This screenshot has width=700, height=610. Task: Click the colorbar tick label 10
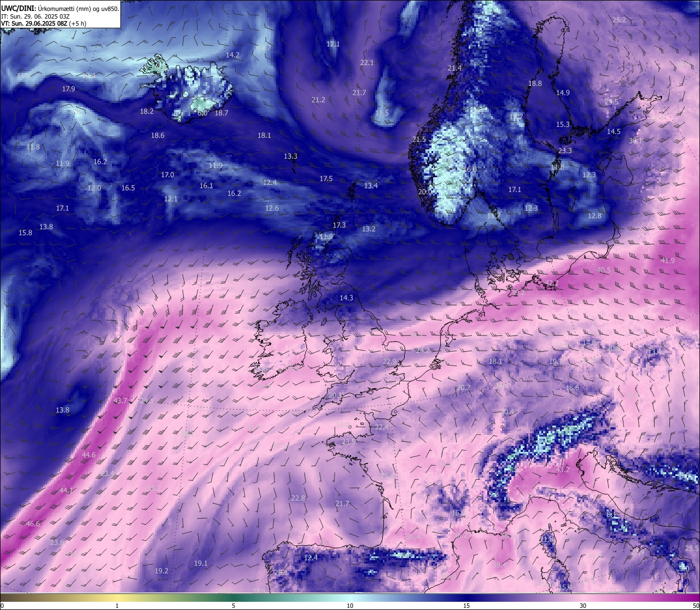[350, 606]
